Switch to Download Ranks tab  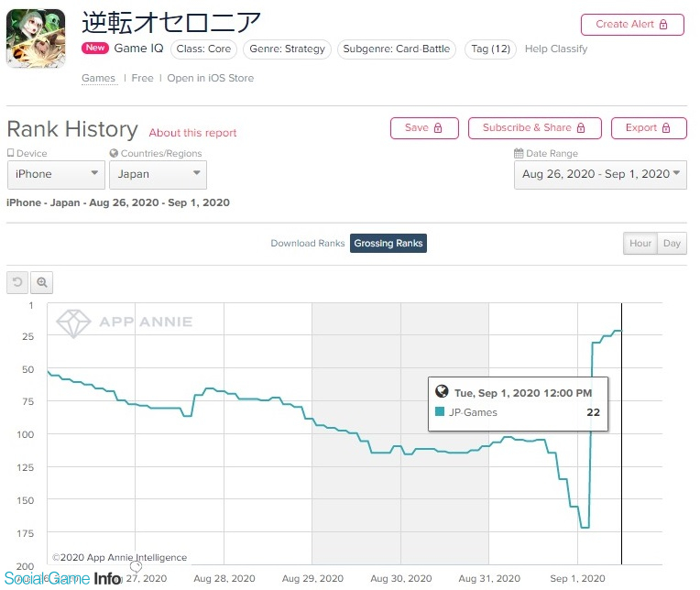(308, 243)
